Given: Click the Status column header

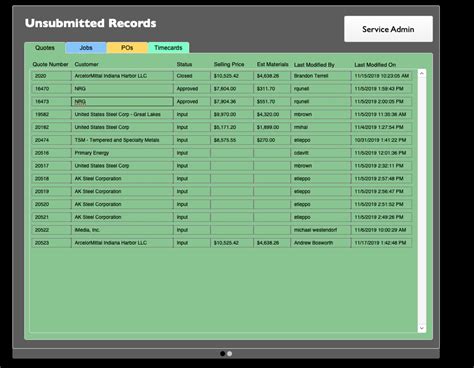Looking at the screenshot, I should tap(184, 64).
